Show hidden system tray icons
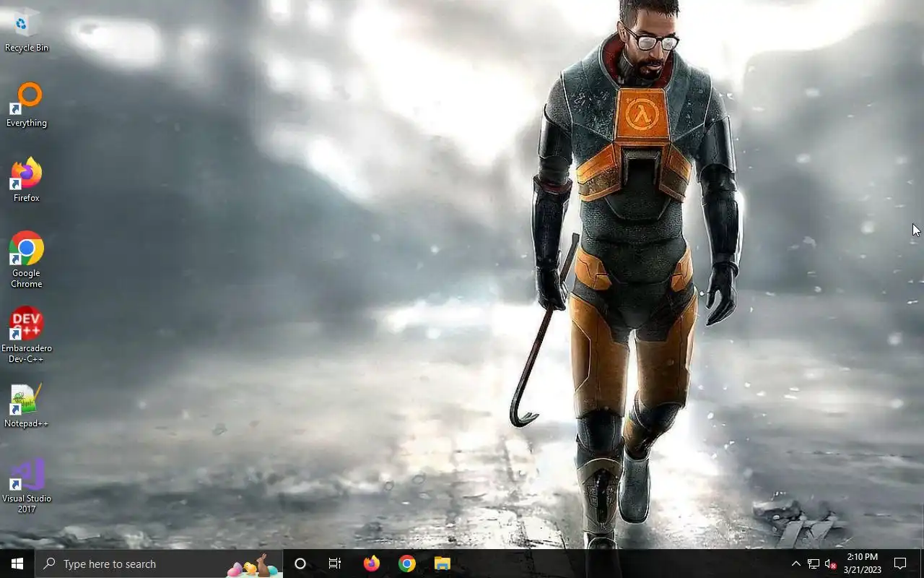 click(x=796, y=564)
